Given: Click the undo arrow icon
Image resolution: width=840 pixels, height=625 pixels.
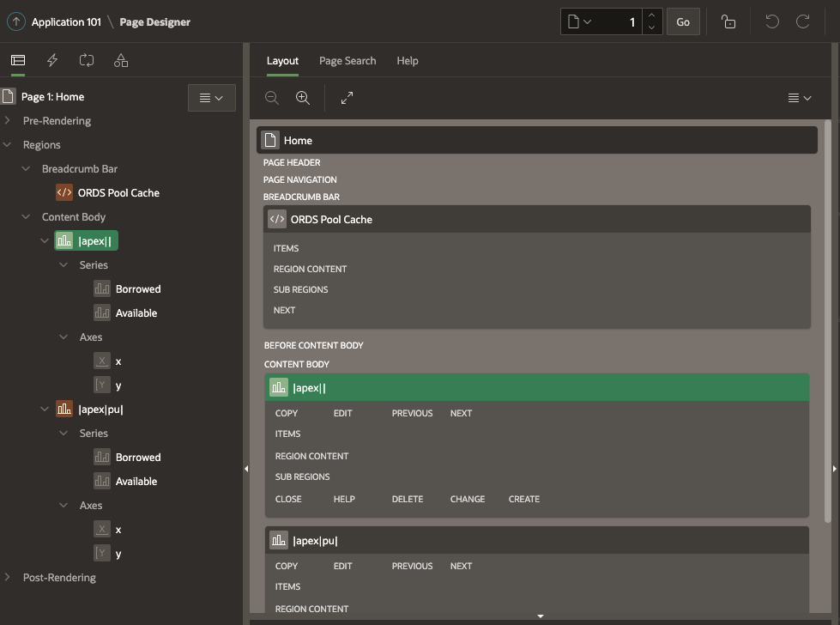Looking at the screenshot, I should pos(771,22).
